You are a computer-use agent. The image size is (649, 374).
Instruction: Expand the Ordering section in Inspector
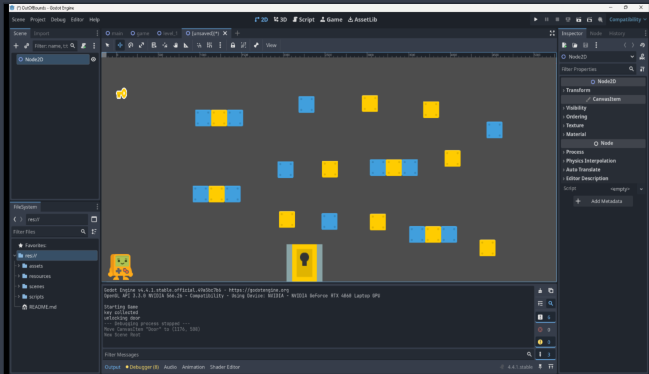[603, 117]
